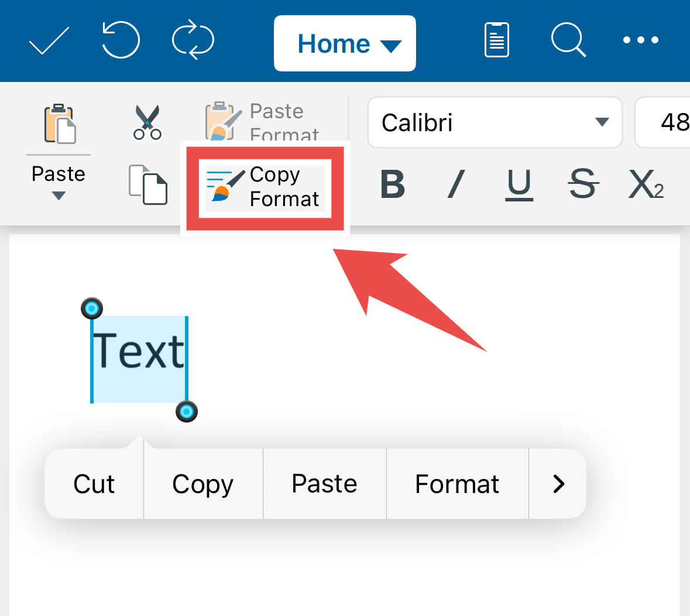Open the Home ribbon tab selector
The width and height of the screenshot is (690, 616).
coord(345,43)
